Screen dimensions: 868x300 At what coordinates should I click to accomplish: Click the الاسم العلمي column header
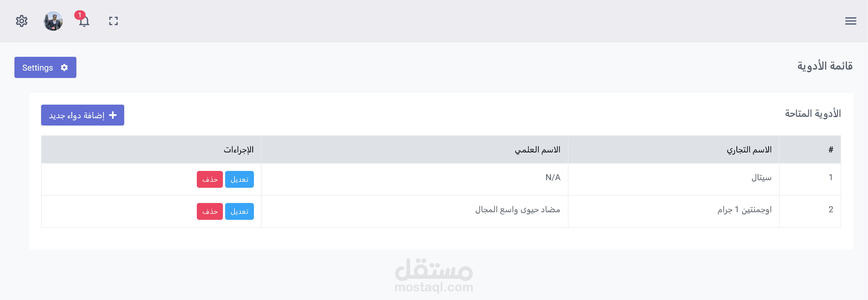537,149
